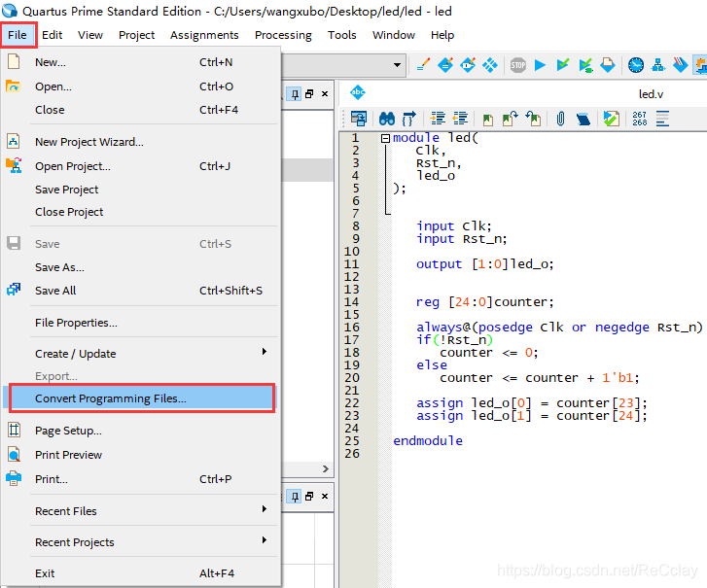Open Page Setup... dialog
The height and width of the screenshot is (588, 707).
(x=141, y=431)
